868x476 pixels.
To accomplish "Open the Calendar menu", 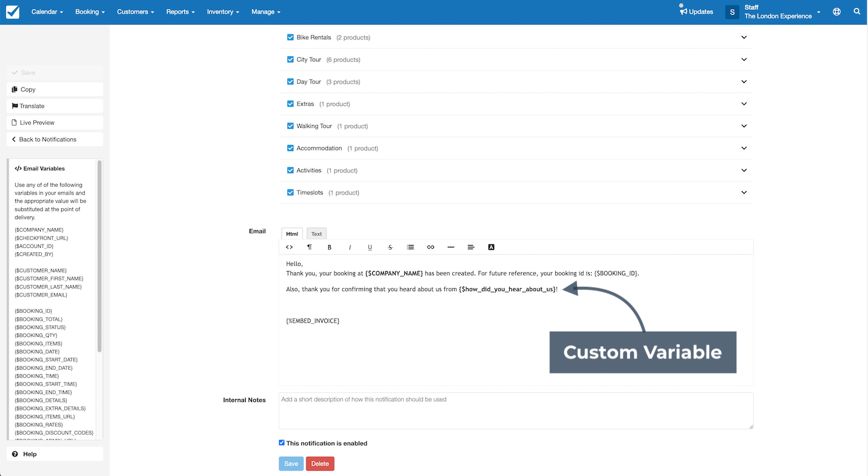I will [47, 12].
